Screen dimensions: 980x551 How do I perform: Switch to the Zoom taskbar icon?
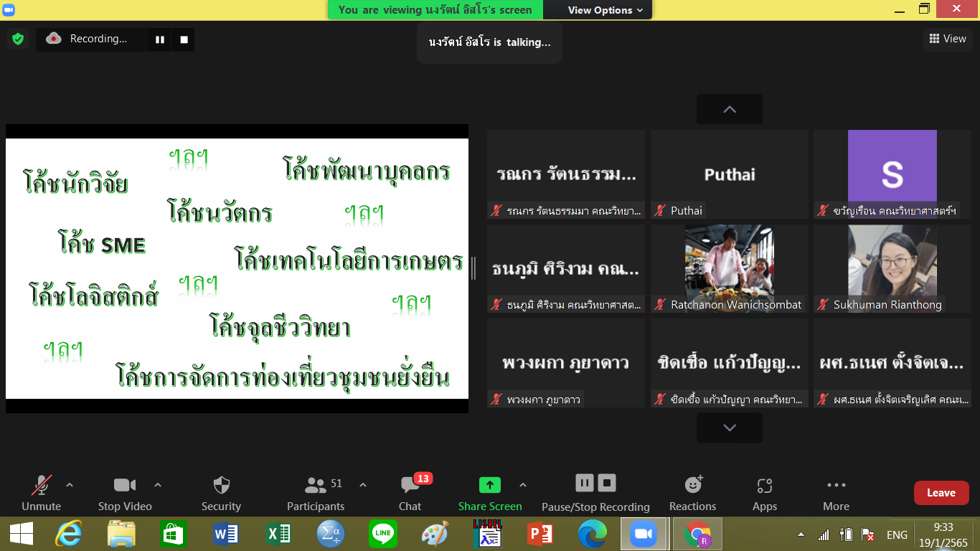(644, 534)
